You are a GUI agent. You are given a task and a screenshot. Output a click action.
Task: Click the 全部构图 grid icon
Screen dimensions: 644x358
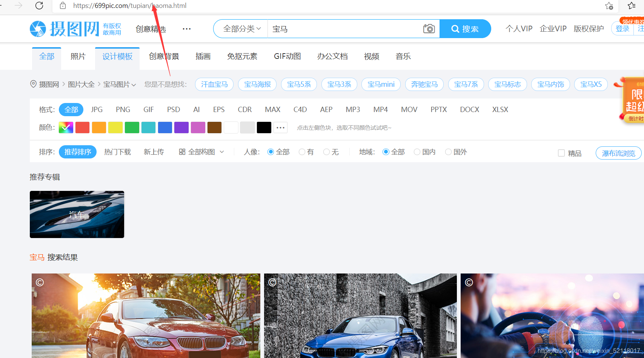coord(182,152)
